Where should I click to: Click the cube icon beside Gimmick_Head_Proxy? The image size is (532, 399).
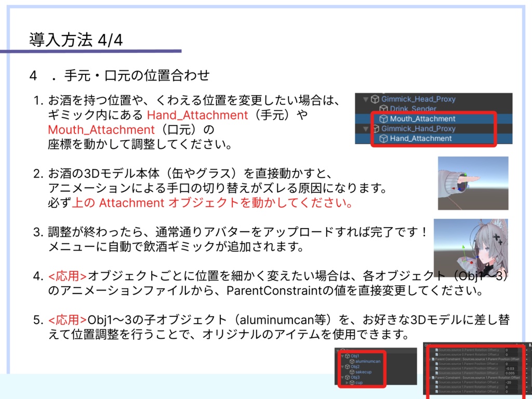[x=375, y=99]
